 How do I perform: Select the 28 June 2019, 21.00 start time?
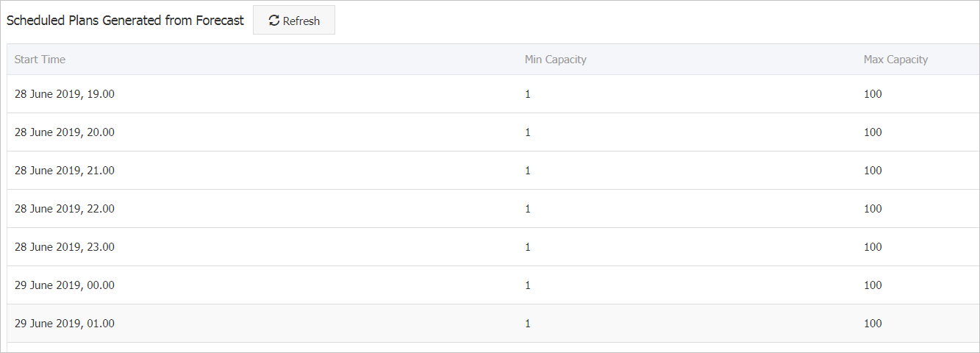65,171
